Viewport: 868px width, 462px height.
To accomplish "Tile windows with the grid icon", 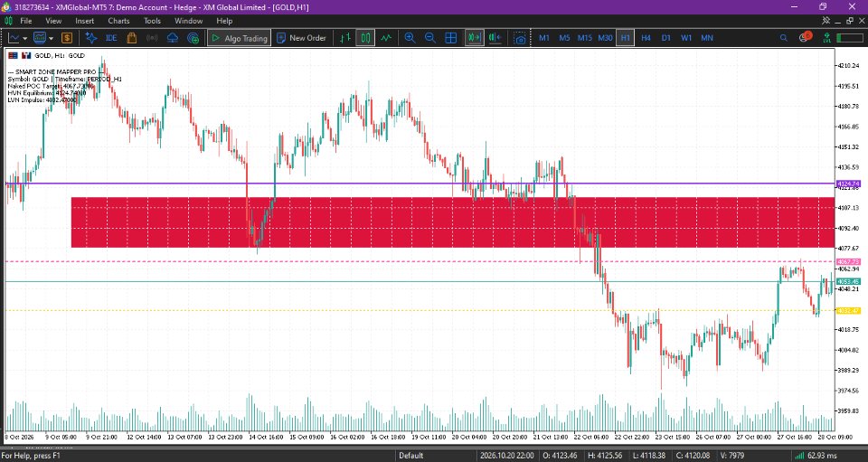I will coord(450,38).
